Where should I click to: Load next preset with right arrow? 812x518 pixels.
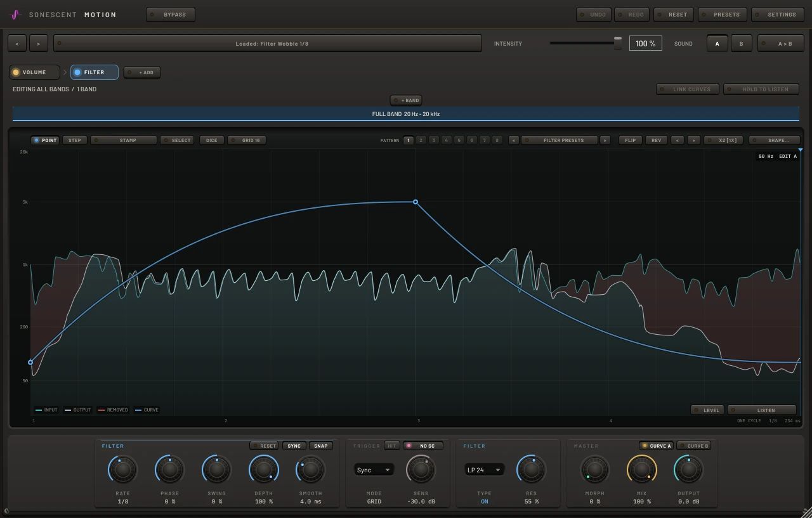click(x=39, y=44)
